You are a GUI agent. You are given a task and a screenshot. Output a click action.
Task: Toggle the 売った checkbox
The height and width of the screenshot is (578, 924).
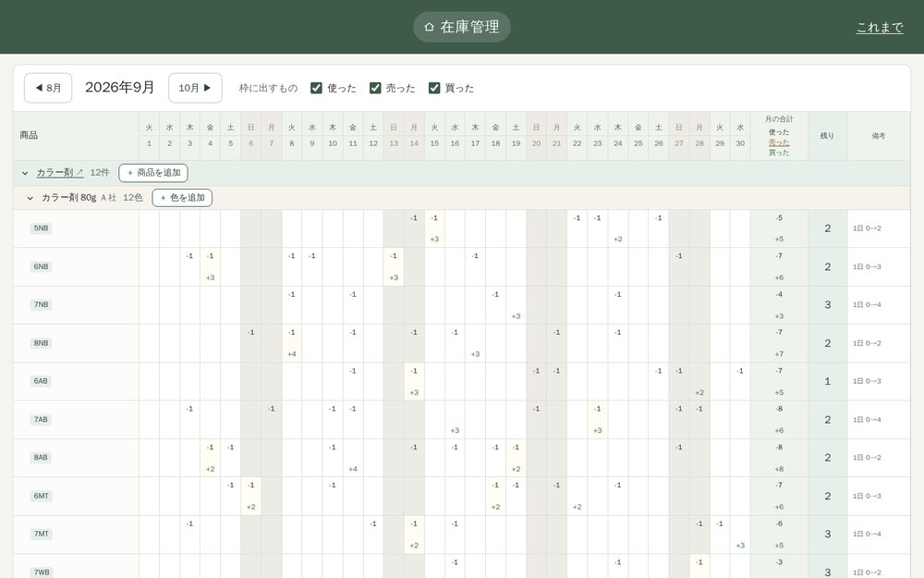coord(375,88)
